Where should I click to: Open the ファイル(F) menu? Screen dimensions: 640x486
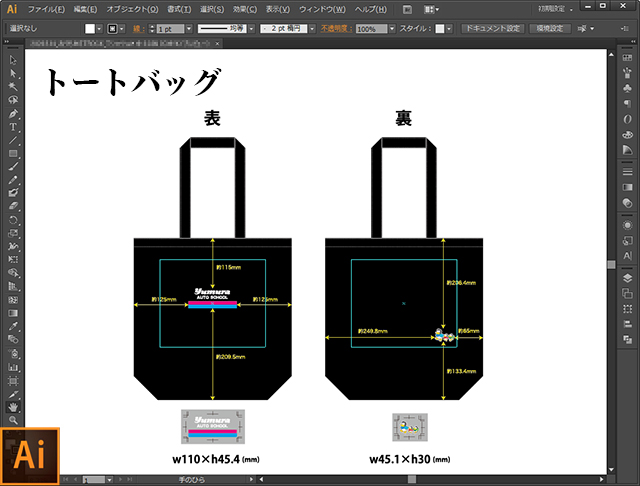click(x=46, y=9)
